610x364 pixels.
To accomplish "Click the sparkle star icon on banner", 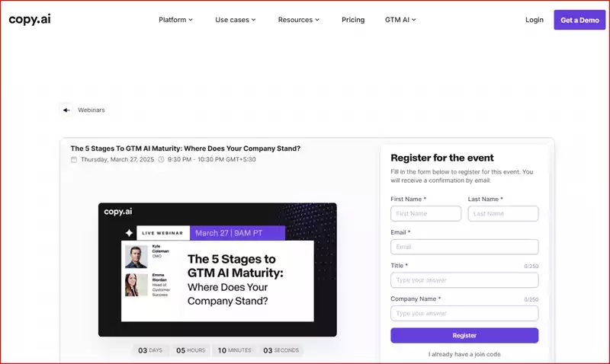I will click(x=129, y=233).
